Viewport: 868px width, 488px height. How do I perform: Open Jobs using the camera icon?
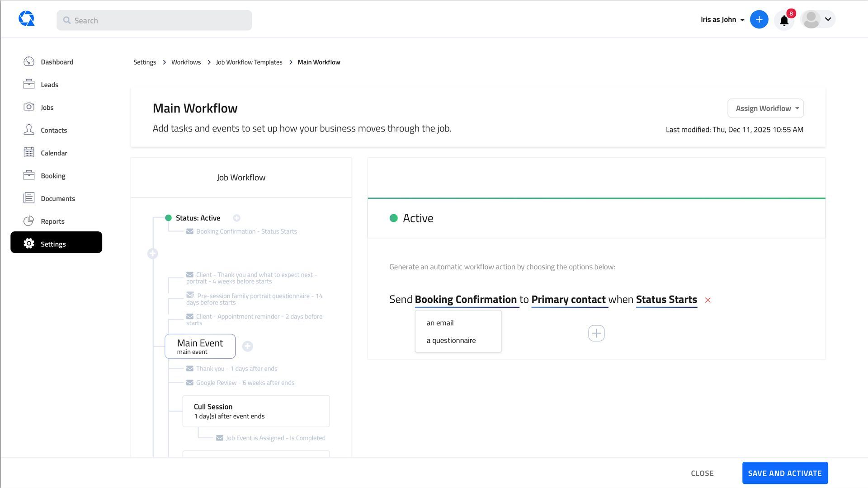[x=28, y=107]
